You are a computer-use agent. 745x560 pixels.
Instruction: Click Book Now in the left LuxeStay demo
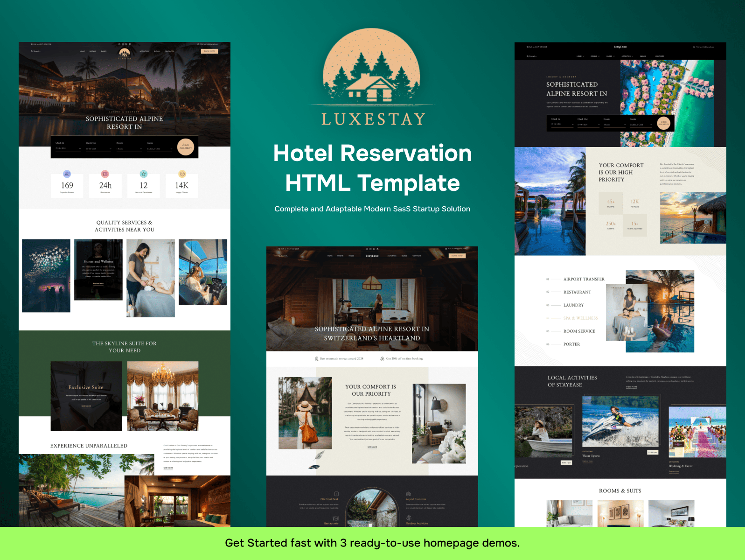click(209, 51)
